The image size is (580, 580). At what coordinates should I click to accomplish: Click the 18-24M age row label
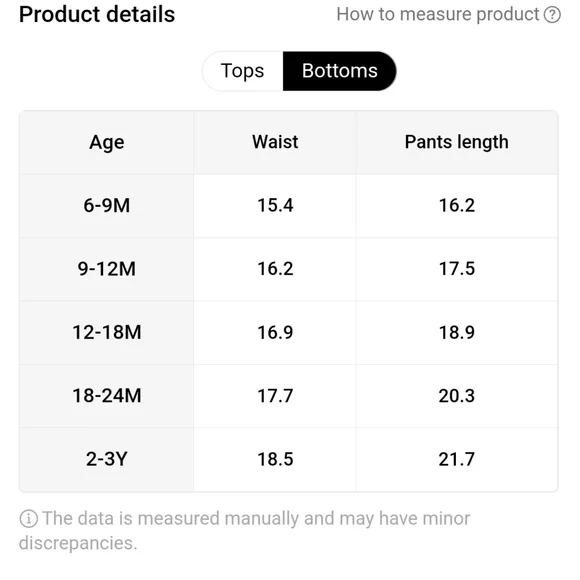click(x=107, y=396)
